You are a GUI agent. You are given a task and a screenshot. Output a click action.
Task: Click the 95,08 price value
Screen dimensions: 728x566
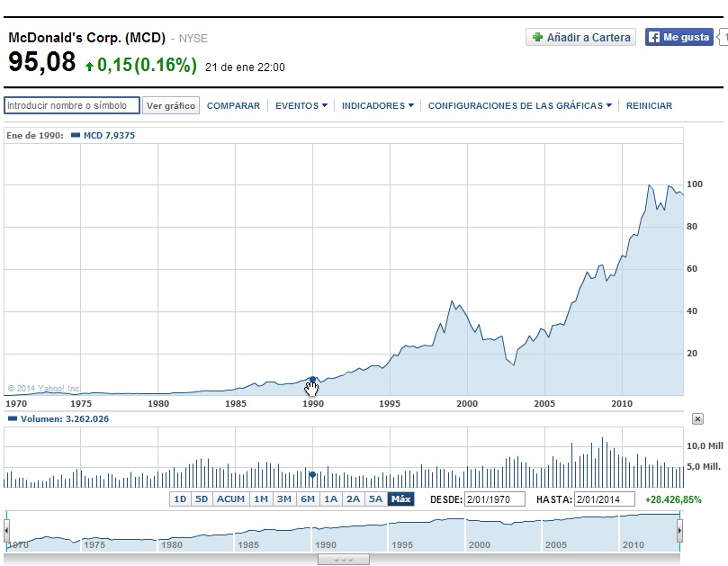coord(41,62)
